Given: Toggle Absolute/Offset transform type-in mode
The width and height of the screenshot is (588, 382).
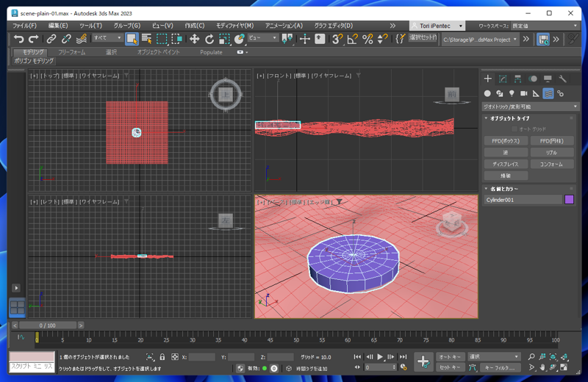Looking at the screenshot, I should (x=174, y=357).
